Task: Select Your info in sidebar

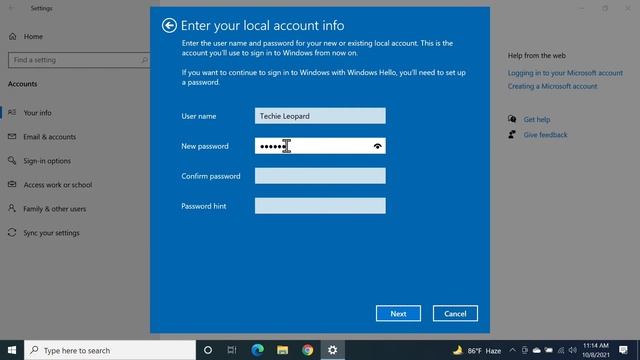Action: [x=37, y=113]
